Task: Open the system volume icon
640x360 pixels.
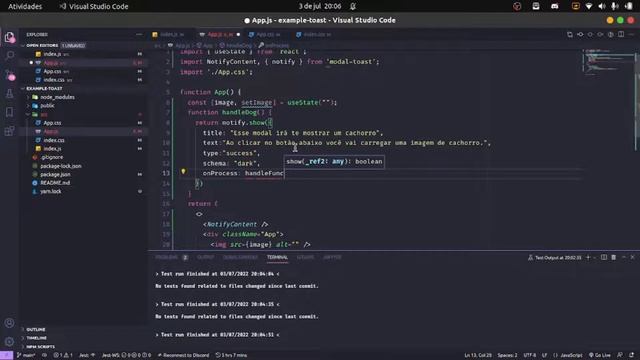Action: [602, 6]
